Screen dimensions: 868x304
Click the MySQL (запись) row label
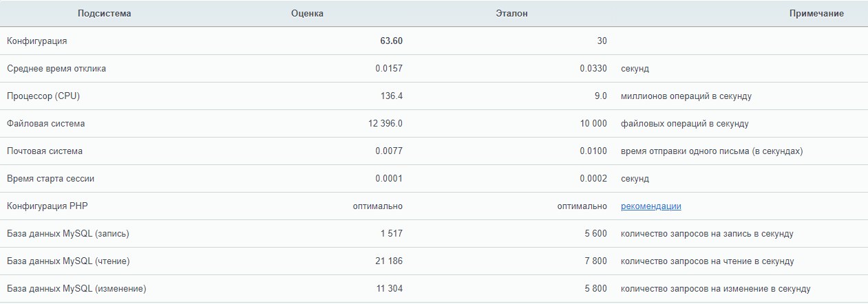click(x=68, y=234)
